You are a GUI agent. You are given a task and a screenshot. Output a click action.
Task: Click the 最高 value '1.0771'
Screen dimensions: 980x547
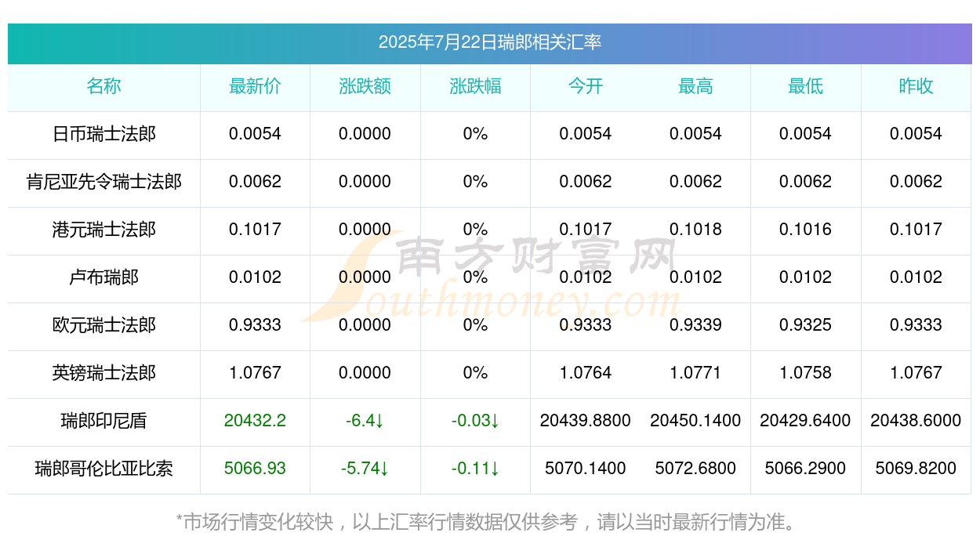click(695, 373)
